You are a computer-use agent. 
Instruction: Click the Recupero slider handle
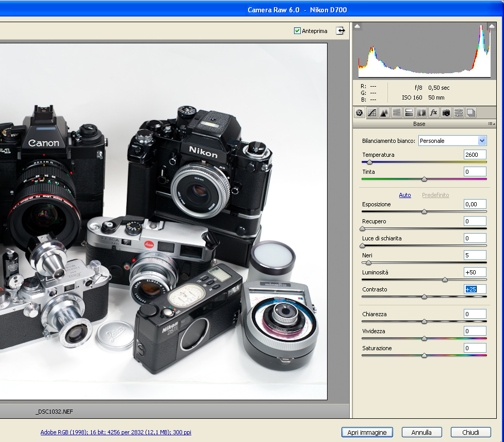click(x=363, y=228)
